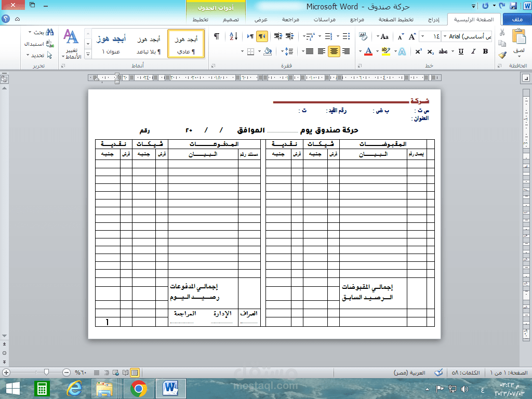
Task: Click the Decrease Indent icon
Action: [290, 36]
